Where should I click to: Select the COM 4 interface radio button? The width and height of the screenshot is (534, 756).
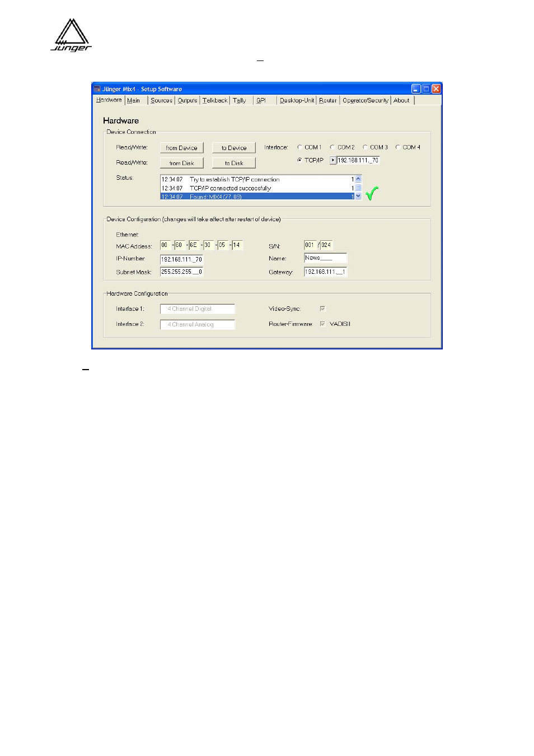point(397,147)
